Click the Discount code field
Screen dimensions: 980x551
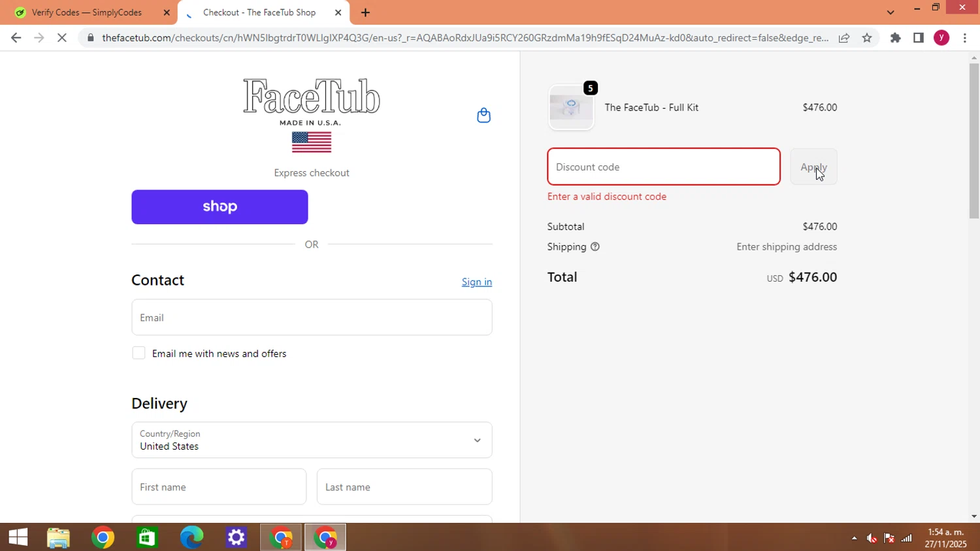[664, 167]
